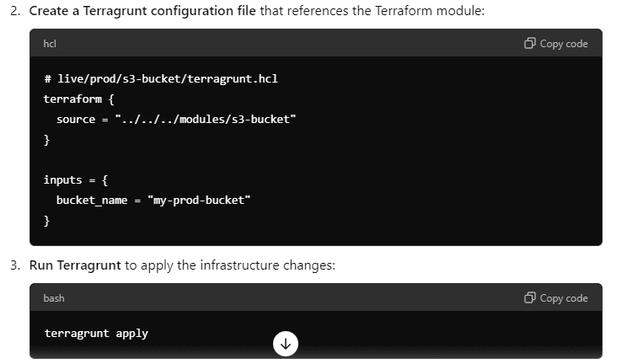Click the copy icon in the bash code block
Image resolution: width=627 pixels, height=364 pixels.
tap(530, 297)
